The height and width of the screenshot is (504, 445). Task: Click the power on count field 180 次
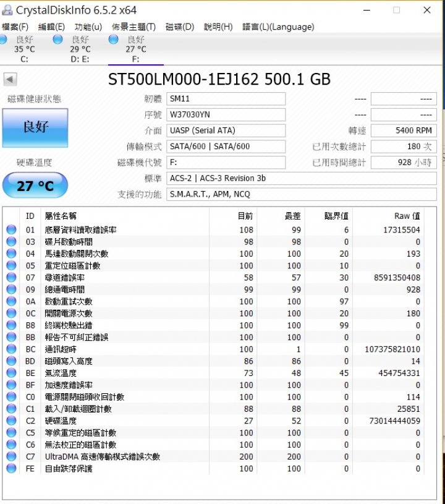404,147
